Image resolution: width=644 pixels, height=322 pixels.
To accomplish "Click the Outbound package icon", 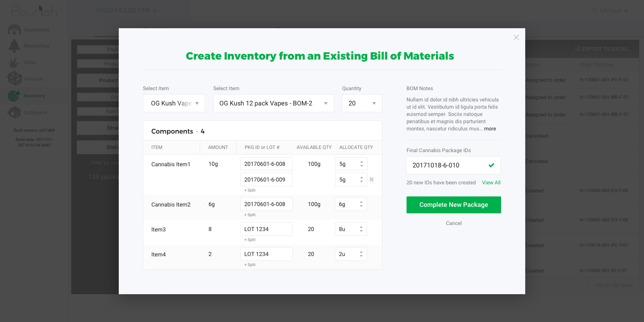I will pos(14,112).
